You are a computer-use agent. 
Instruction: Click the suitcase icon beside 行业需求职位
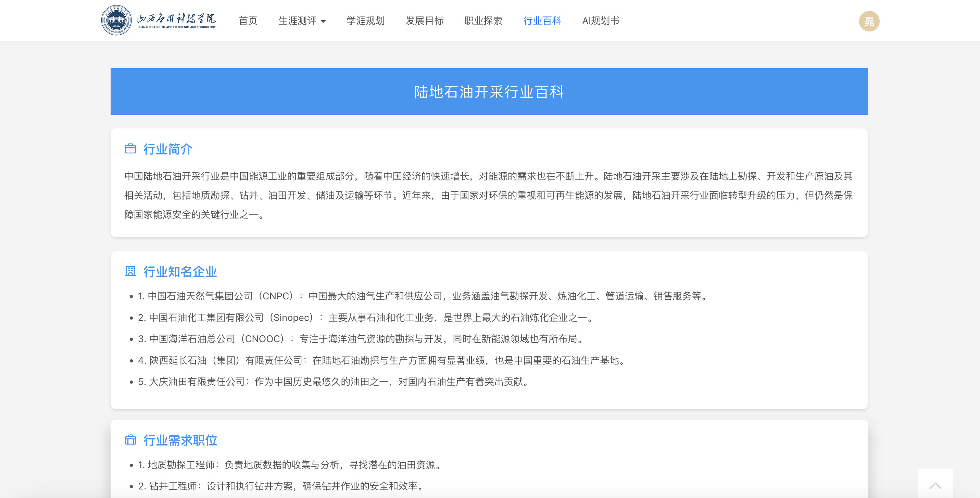coord(130,440)
